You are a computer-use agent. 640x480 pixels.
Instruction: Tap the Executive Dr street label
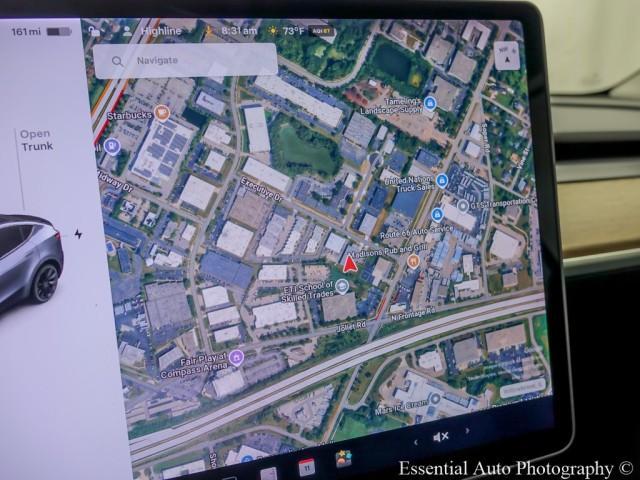[261, 190]
